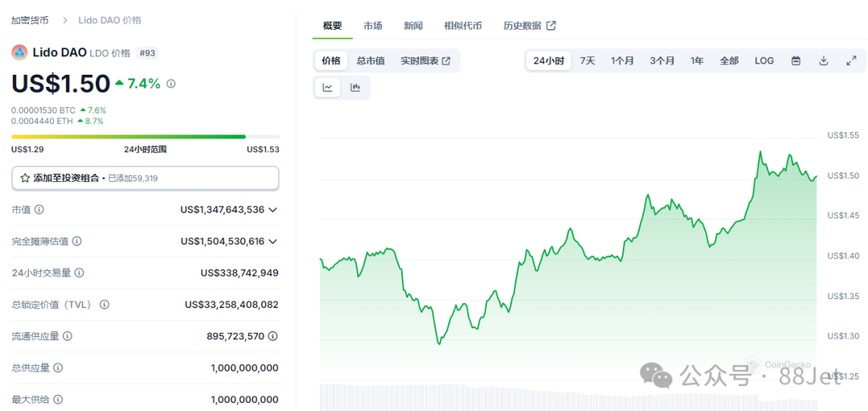This screenshot has width=868, height=411.
Task: Click the US$1,347,643,536 market cap value
Action: pyautogui.click(x=222, y=210)
